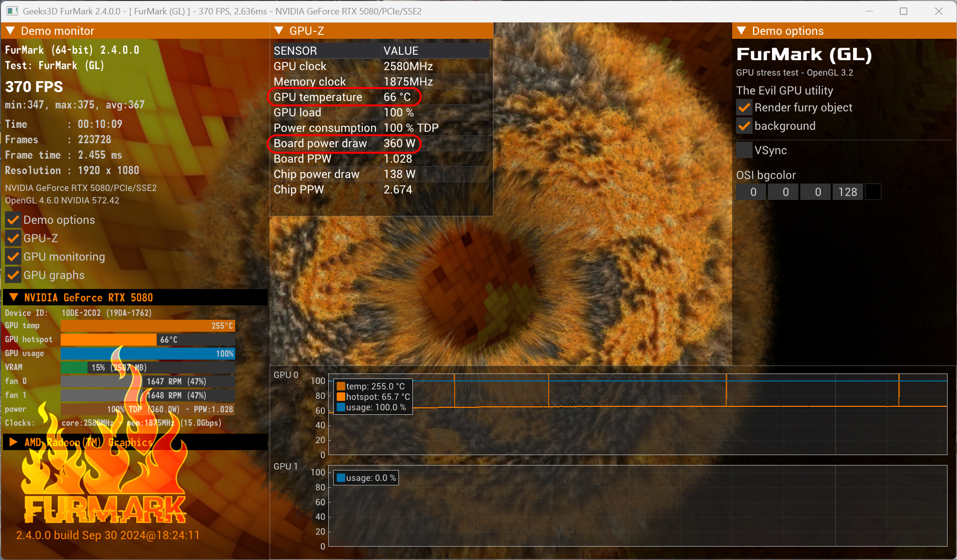The width and height of the screenshot is (957, 560).
Task: Click the GPU usage 100% bar
Action: (x=148, y=354)
